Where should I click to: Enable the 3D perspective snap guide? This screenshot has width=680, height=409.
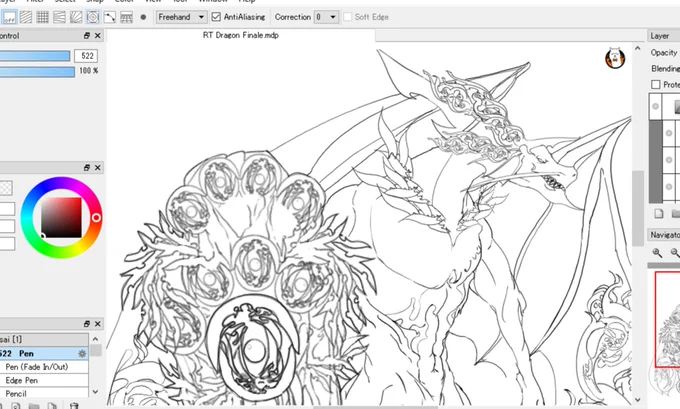tap(126, 17)
